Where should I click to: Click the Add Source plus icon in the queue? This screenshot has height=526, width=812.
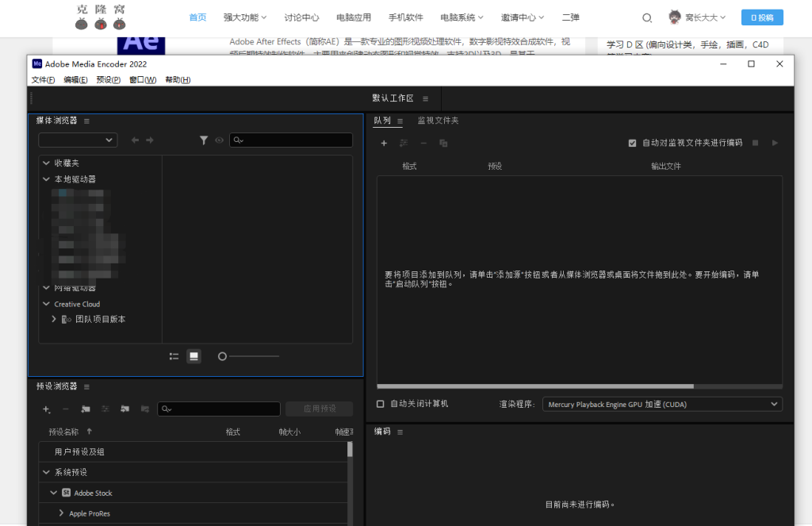(384, 143)
